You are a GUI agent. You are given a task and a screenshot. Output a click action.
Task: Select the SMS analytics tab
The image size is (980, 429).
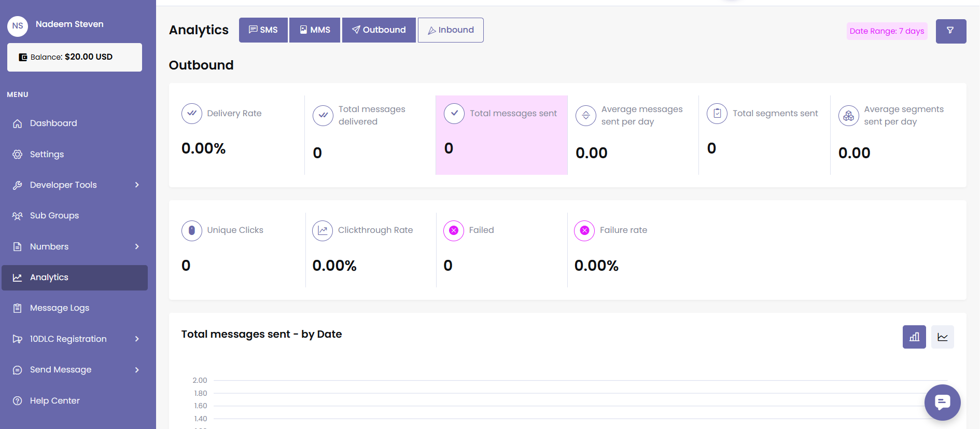(263, 30)
